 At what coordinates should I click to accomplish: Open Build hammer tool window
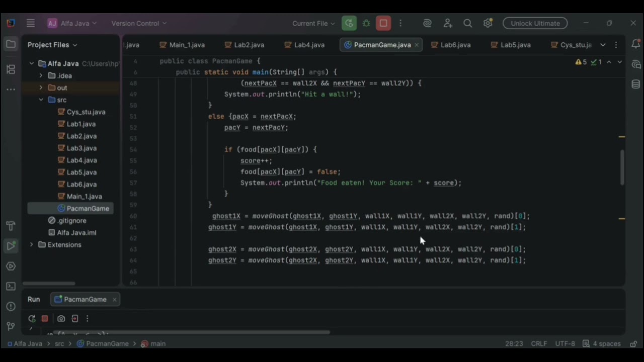click(x=11, y=226)
